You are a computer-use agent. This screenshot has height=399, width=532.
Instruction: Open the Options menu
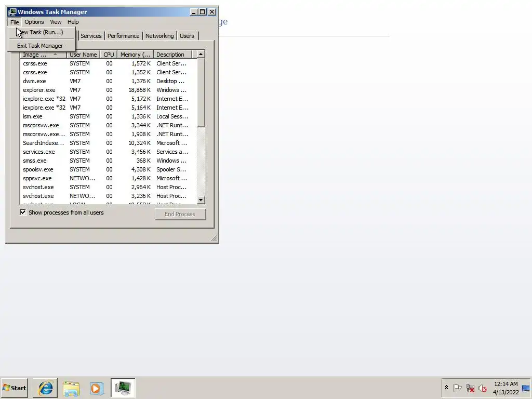click(34, 22)
